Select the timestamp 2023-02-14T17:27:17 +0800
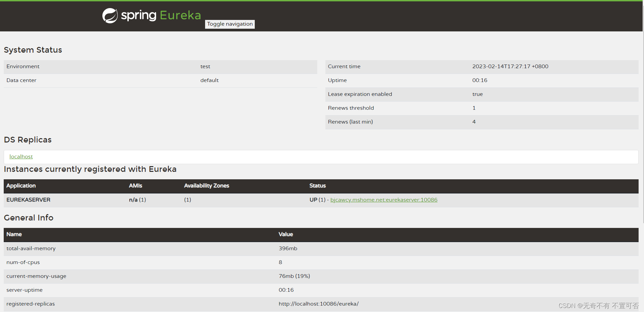 pyautogui.click(x=510, y=67)
